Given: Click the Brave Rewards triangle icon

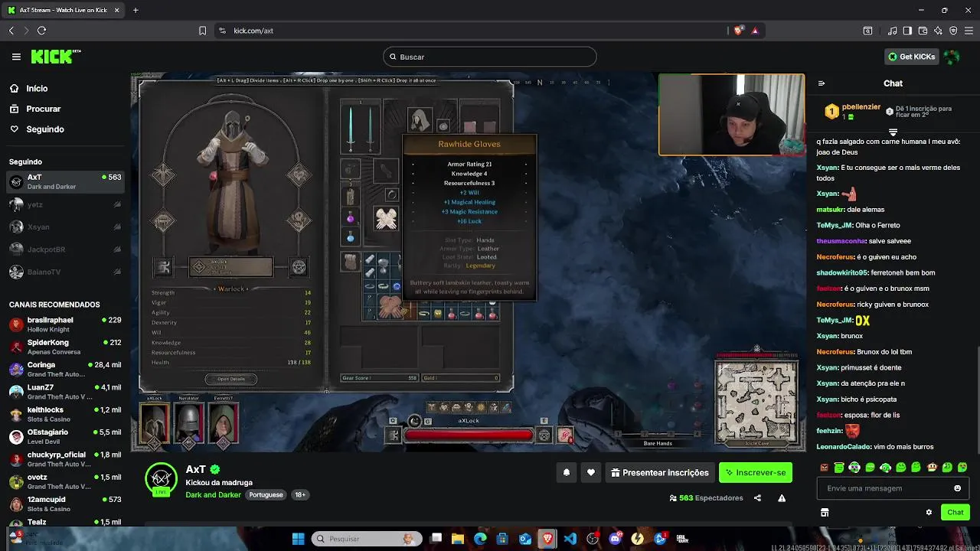Looking at the screenshot, I should pos(755,31).
